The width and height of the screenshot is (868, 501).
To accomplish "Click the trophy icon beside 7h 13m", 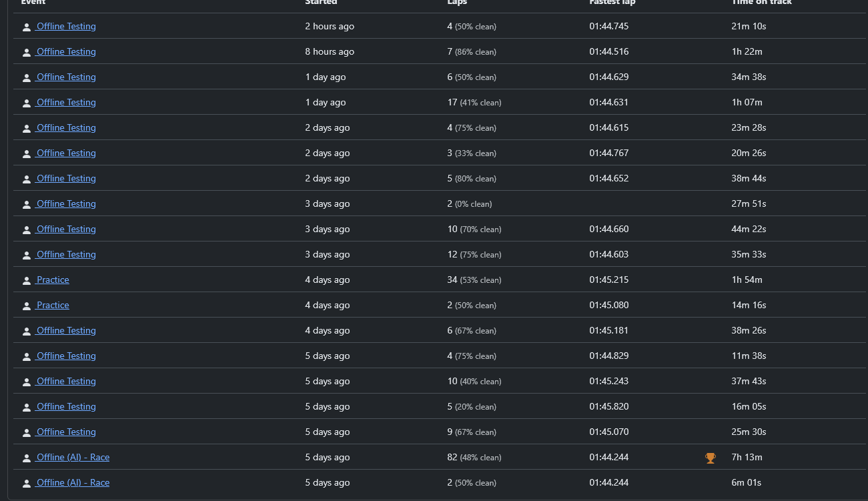I will click(x=711, y=458).
